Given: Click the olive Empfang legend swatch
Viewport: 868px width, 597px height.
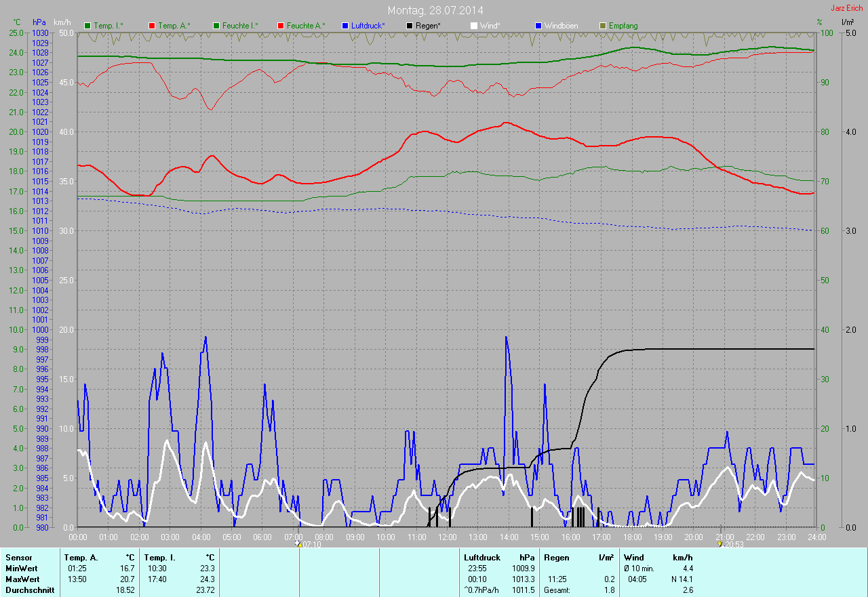Looking at the screenshot, I should pos(603,26).
